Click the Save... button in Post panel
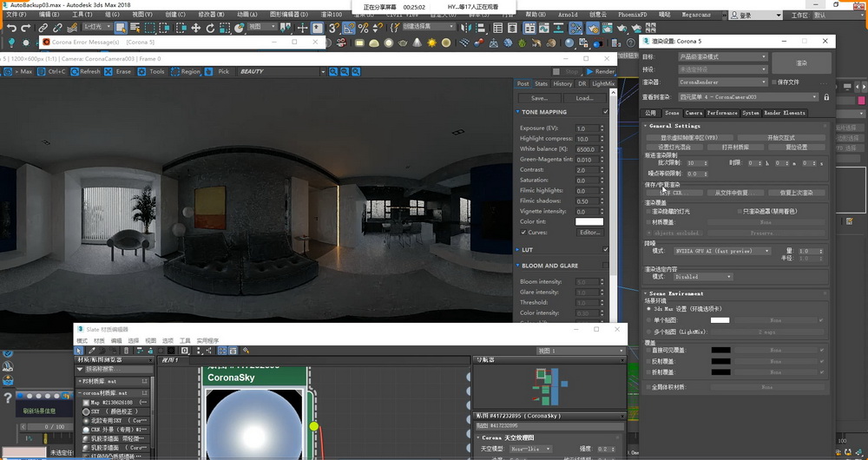The image size is (868, 460). (539, 98)
